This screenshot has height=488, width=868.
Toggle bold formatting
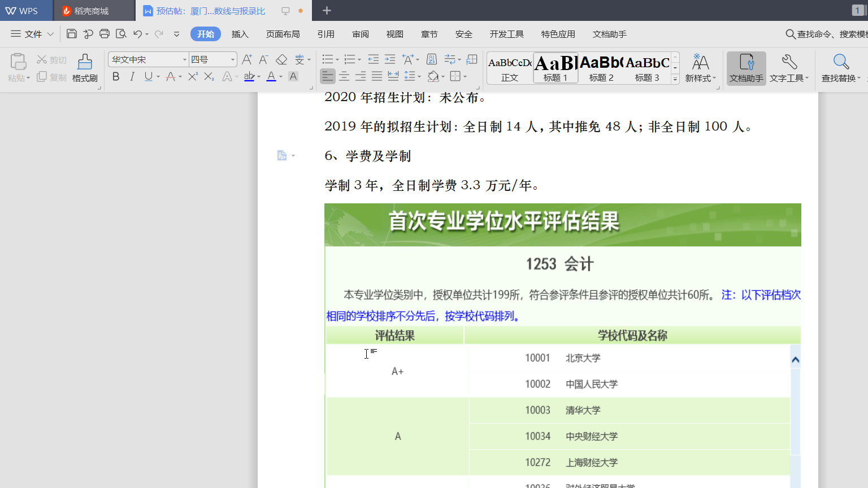click(x=115, y=77)
